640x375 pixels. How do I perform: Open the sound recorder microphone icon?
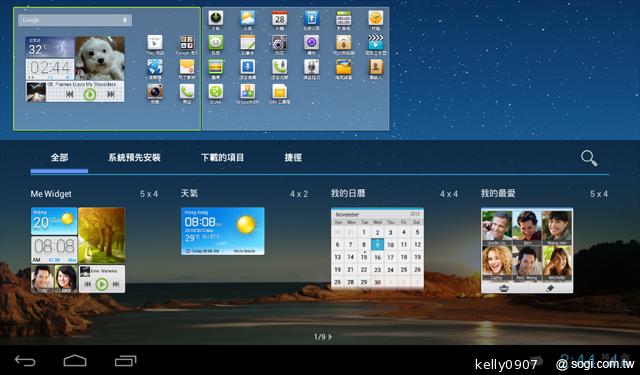312,67
